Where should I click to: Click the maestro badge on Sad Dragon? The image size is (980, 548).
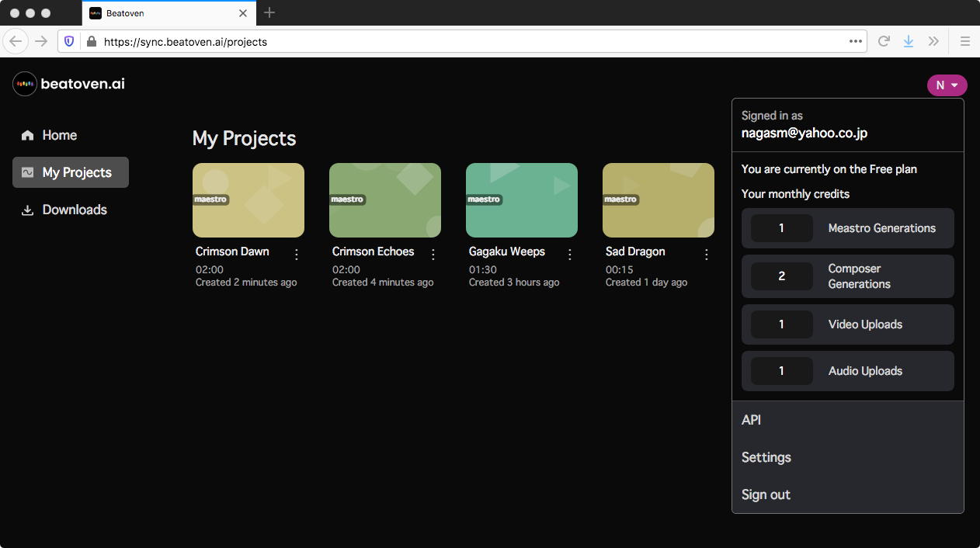click(620, 199)
